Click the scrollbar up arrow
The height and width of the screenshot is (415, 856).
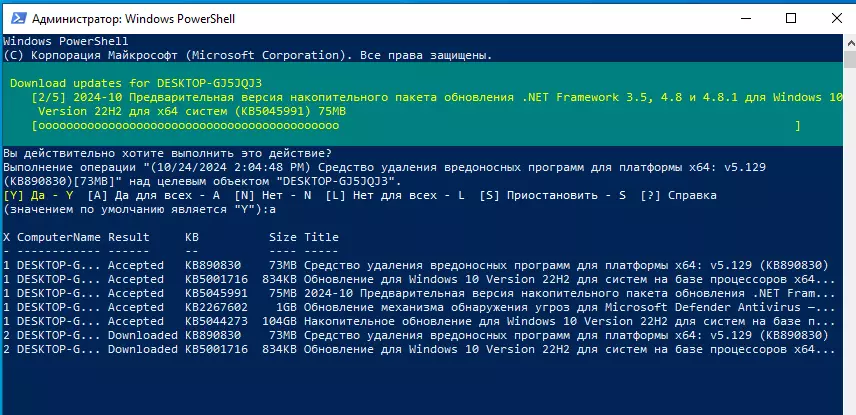coord(847,43)
